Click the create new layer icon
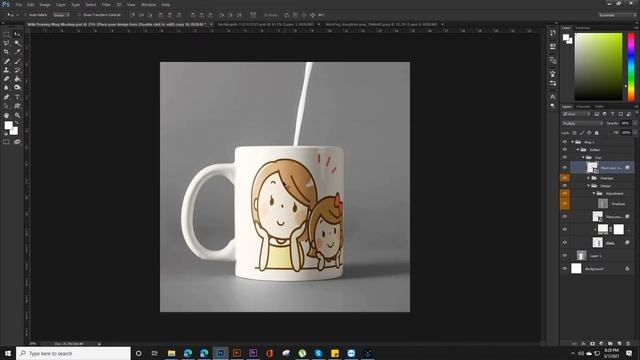 point(619,344)
